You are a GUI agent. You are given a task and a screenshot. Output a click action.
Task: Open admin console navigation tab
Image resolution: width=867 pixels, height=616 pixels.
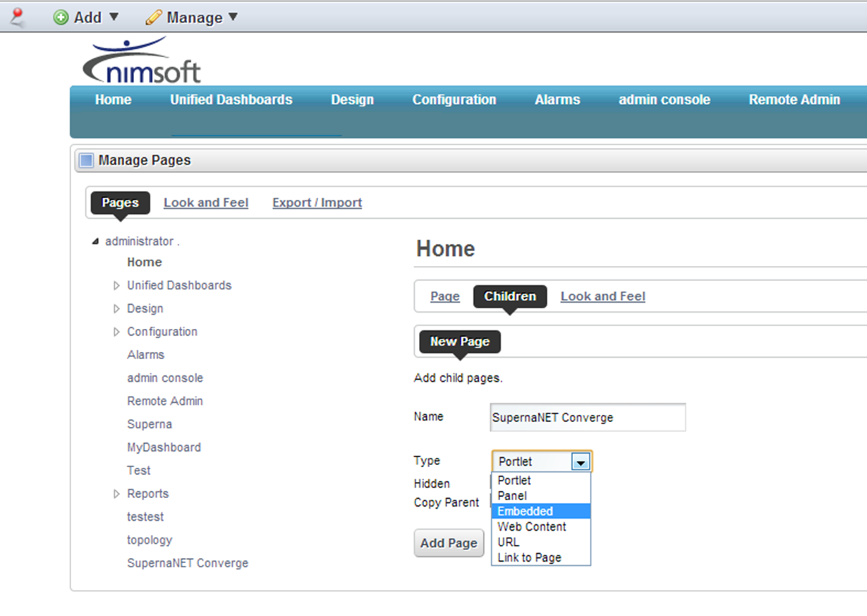pyautogui.click(x=665, y=100)
